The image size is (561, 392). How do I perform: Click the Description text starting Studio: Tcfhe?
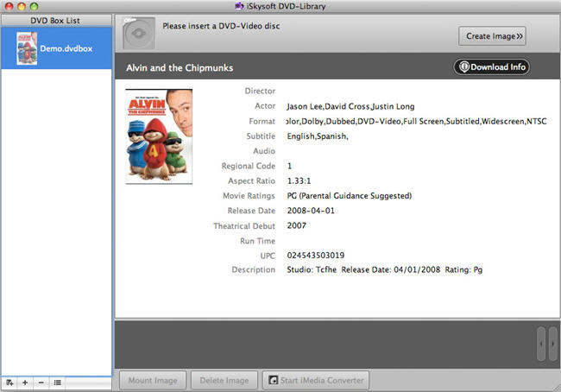(x=385, y=269)
